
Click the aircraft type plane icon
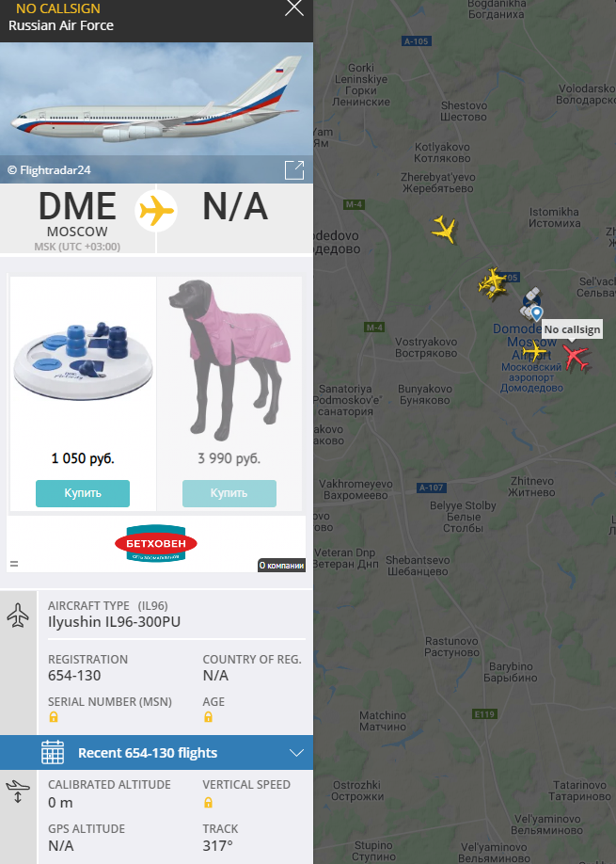coord(18,616)
